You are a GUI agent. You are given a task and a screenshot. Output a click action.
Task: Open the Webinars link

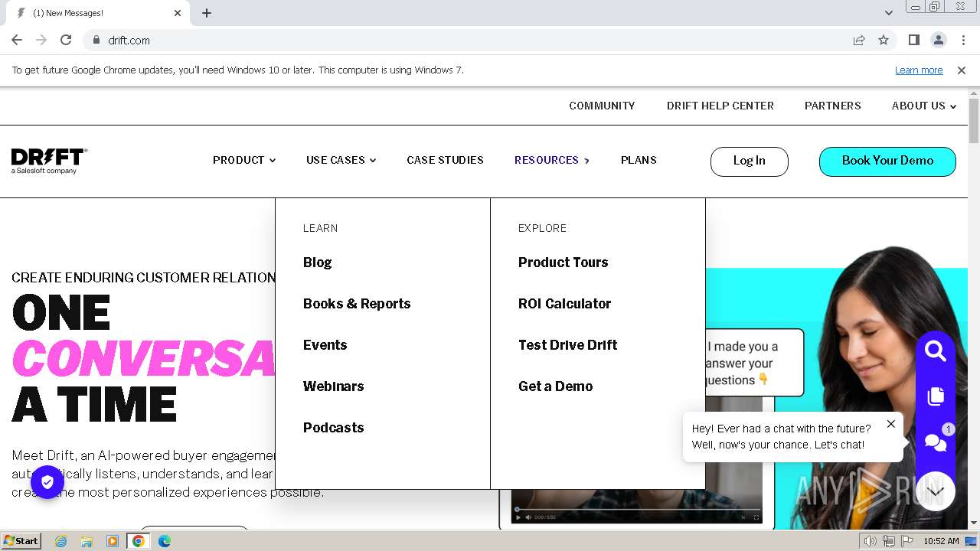pyautogui.click(x=334, y=386)
